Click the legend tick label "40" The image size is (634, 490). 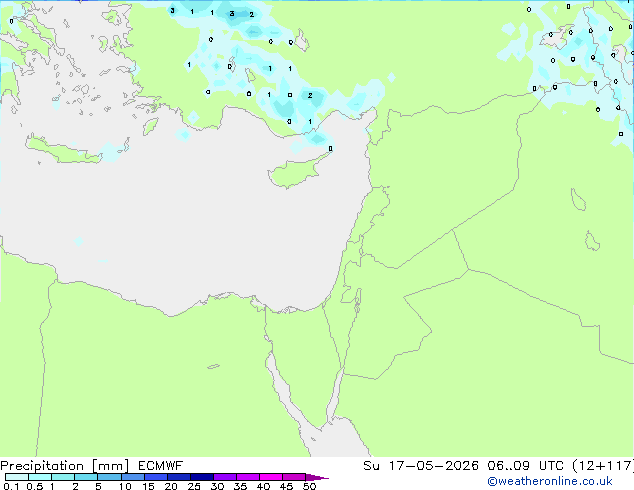tap(263, 486)
